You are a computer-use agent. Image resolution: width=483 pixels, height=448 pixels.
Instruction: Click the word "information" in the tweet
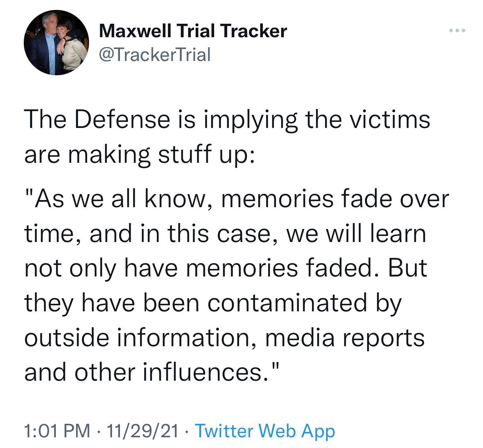tap(195, 338)
